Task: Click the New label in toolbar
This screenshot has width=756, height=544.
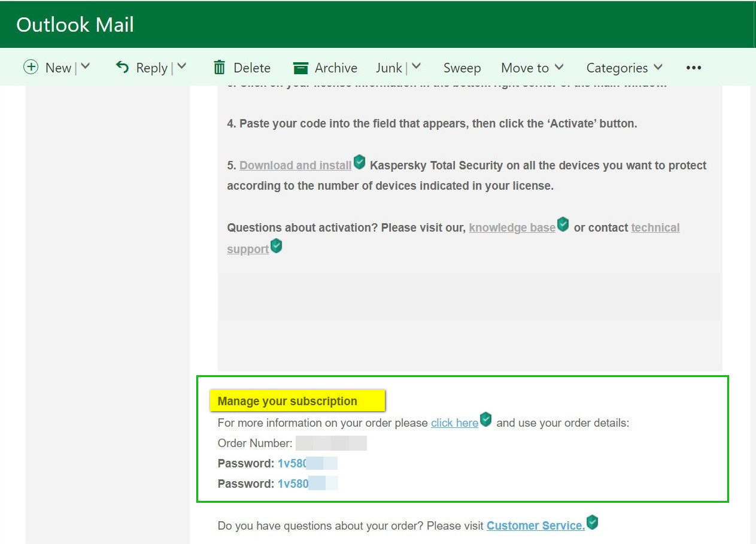Action: pyautogui.click(x=58, y=68)
